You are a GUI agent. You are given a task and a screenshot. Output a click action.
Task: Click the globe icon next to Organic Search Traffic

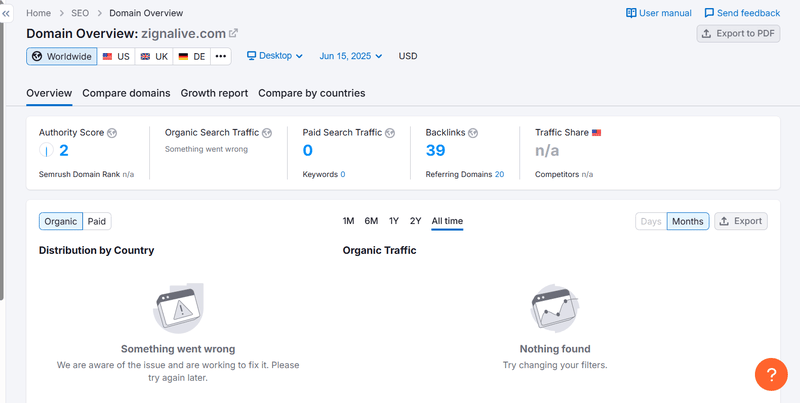tap(267, 133)
